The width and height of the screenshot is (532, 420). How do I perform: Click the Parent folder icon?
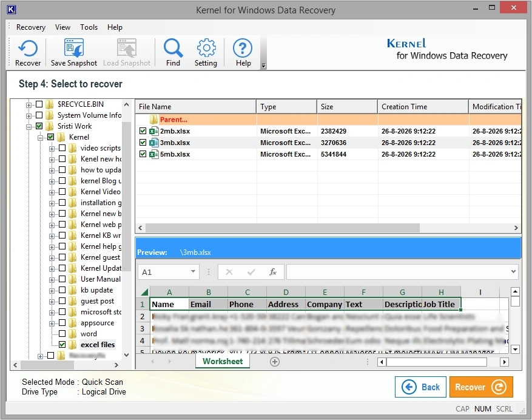click(153, 120)
